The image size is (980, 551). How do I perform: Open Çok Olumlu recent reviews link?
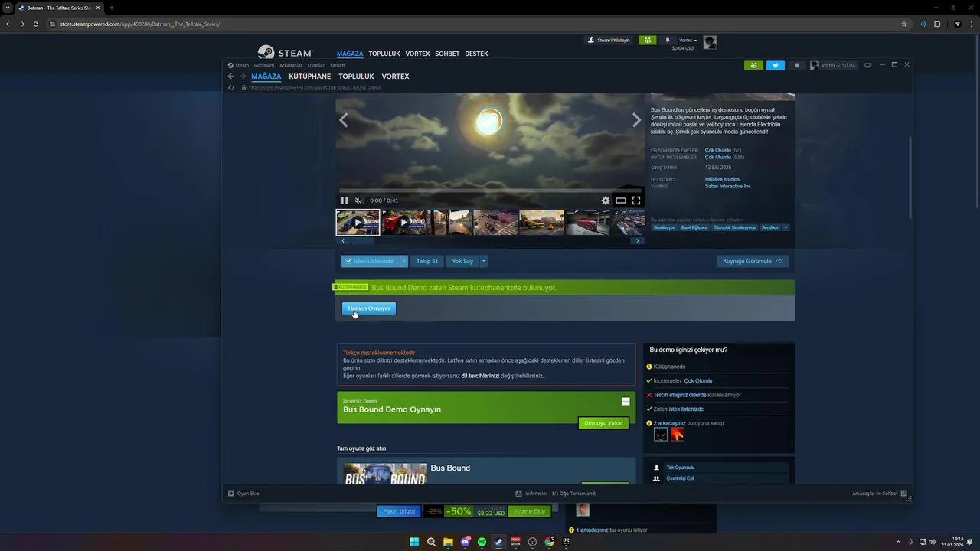(x=717, y=150)
